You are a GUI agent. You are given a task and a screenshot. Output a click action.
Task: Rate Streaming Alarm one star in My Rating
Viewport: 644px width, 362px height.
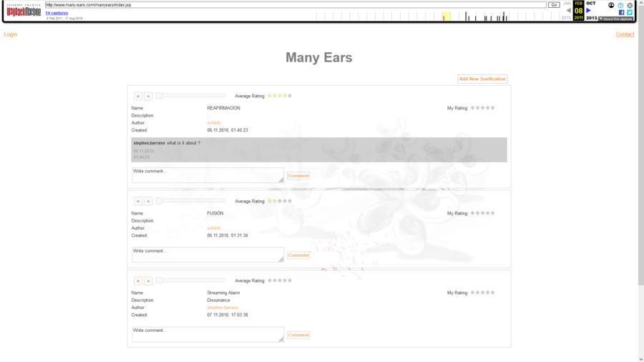coord(472,293)
